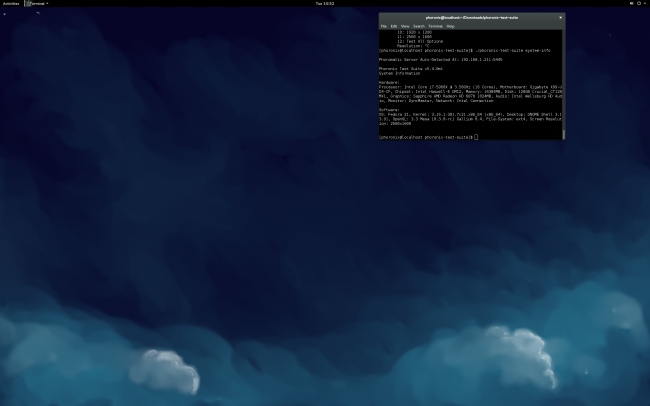Open the clock calendar showing Tue 10:53

coord(324,4)
